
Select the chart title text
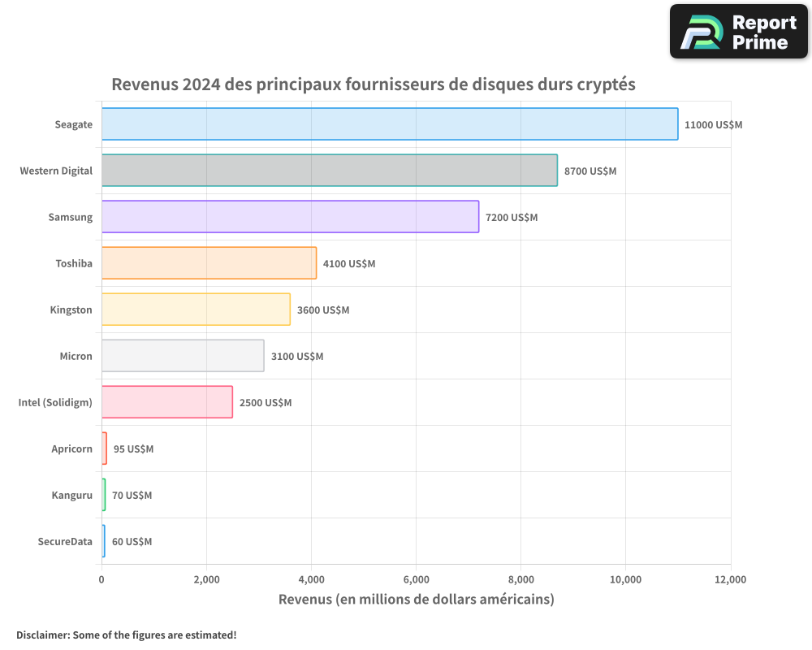tap(374, 84)
